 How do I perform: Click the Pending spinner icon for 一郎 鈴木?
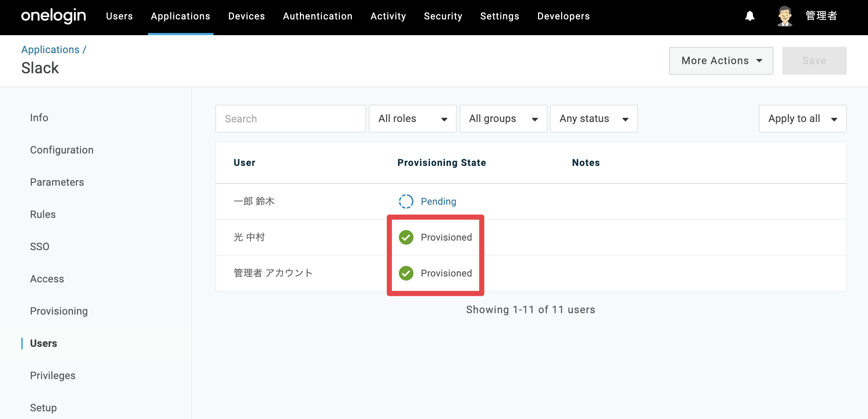tap(406, 201)
